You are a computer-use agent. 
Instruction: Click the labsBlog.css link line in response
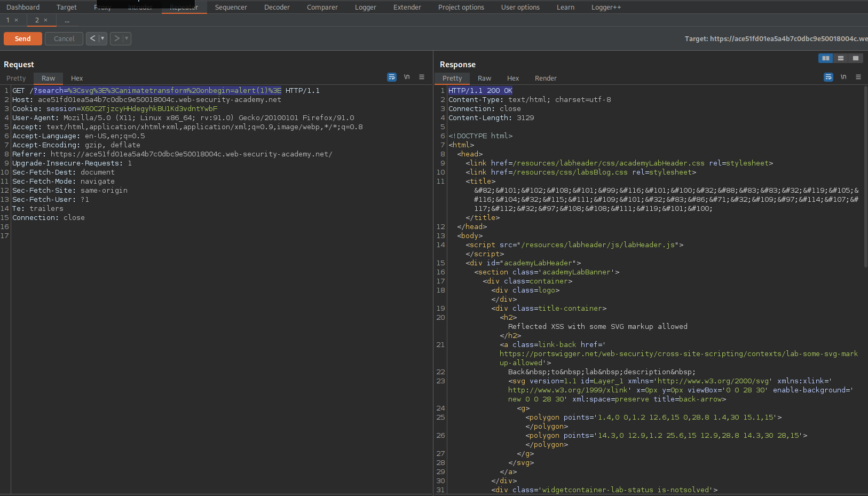point(581,172)
